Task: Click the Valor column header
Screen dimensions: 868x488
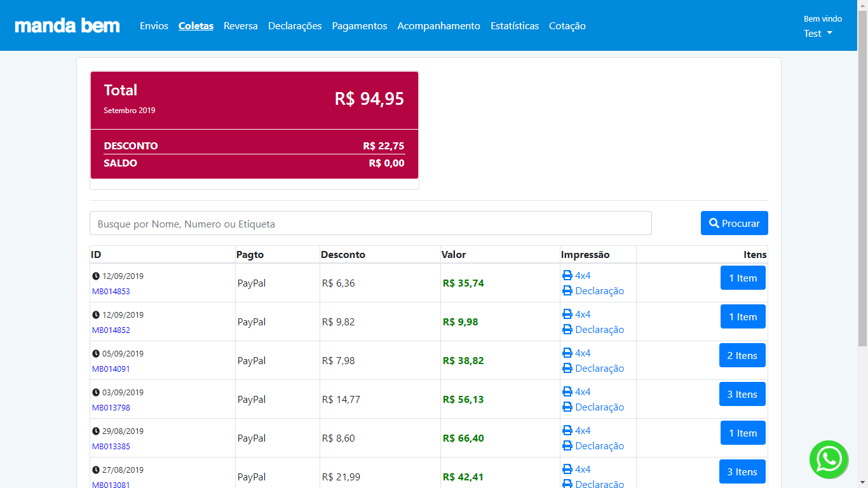Action: pos(454,254)
